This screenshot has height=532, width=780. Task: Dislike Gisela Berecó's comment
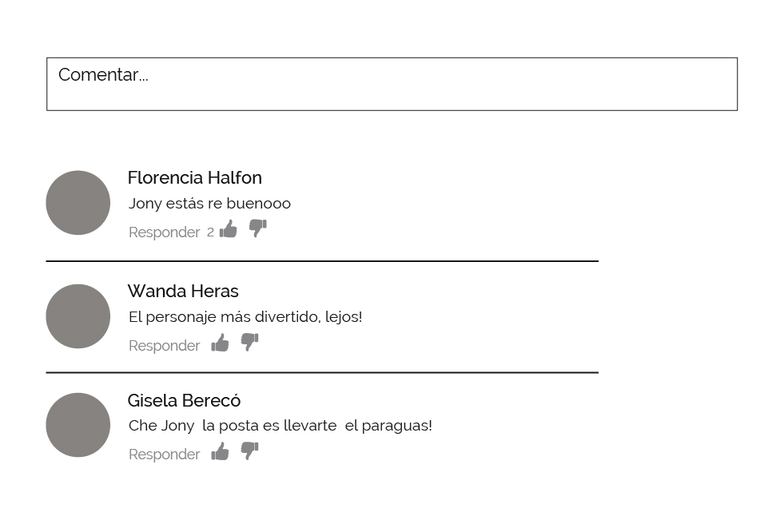pos(249,451)
